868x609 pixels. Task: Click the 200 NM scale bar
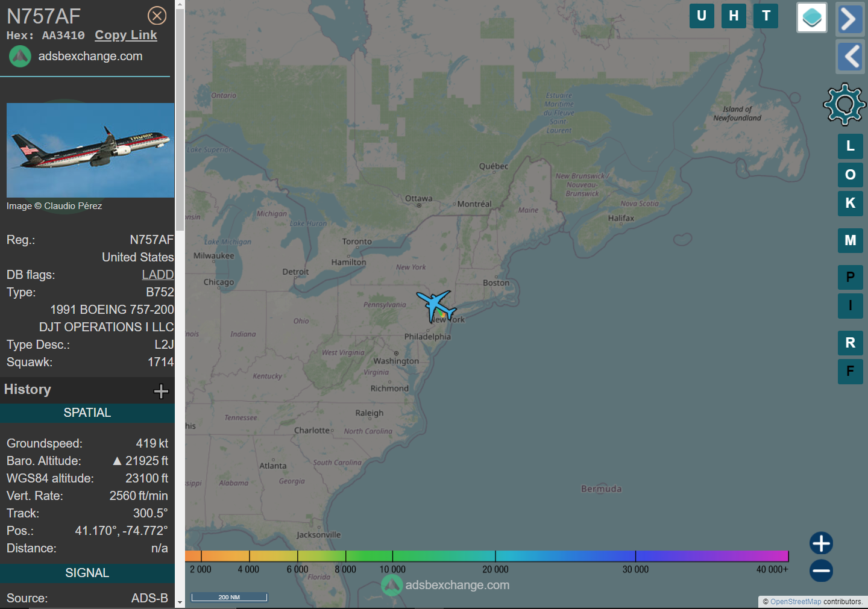pos(229,597)
